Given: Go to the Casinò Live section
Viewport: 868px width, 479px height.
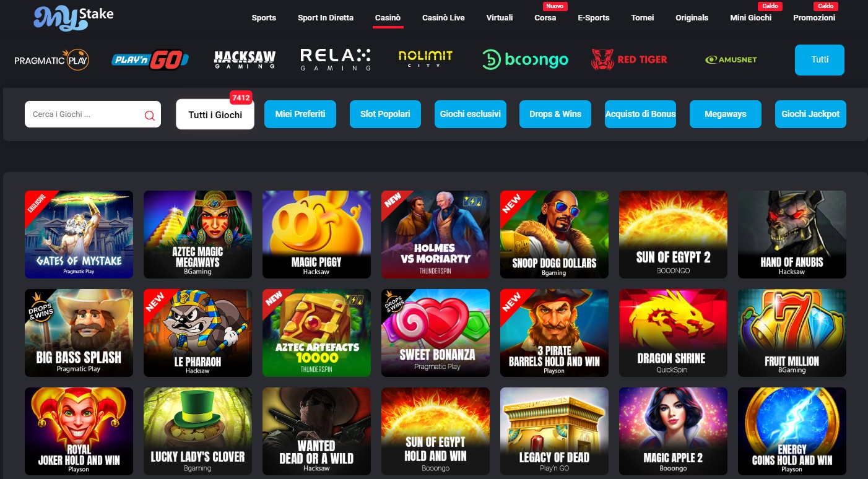Looking at the screenshot, I should click(x=443, y=17).
